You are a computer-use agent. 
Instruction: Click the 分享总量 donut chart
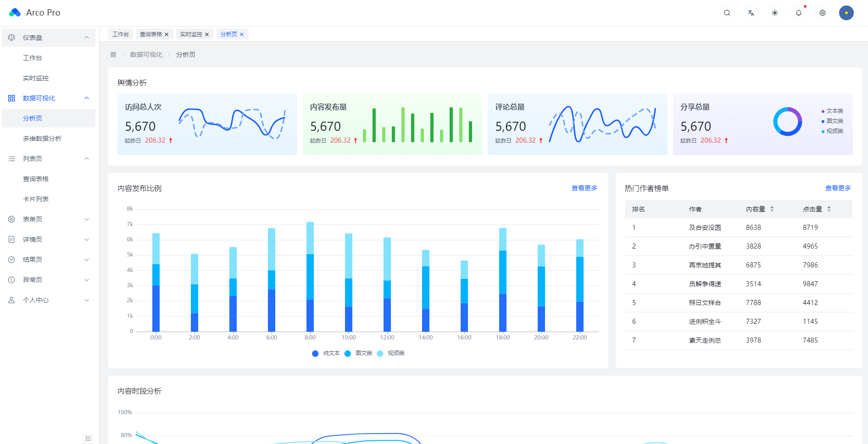[x=788, y=122]
